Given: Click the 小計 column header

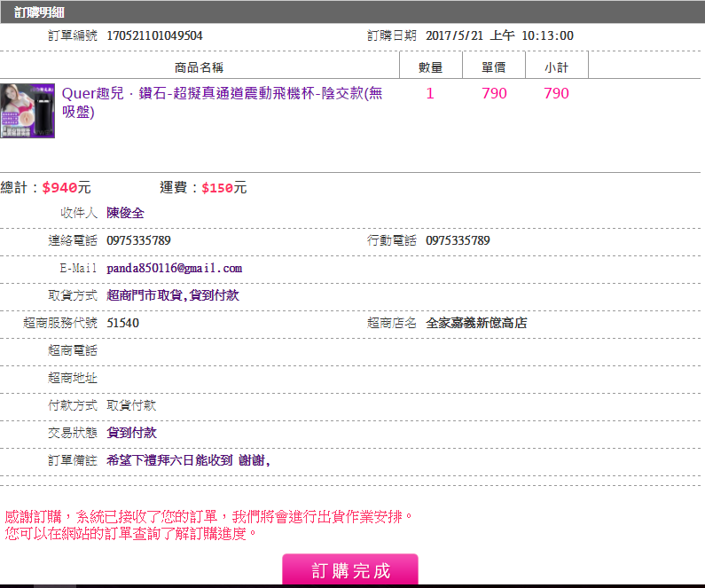Looking at the screenshot, I should tap(557, 67).
